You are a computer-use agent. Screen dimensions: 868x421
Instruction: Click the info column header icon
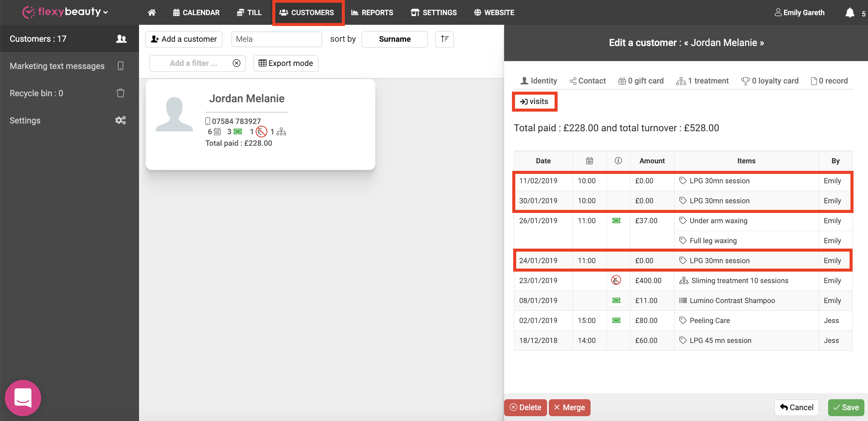618,161
